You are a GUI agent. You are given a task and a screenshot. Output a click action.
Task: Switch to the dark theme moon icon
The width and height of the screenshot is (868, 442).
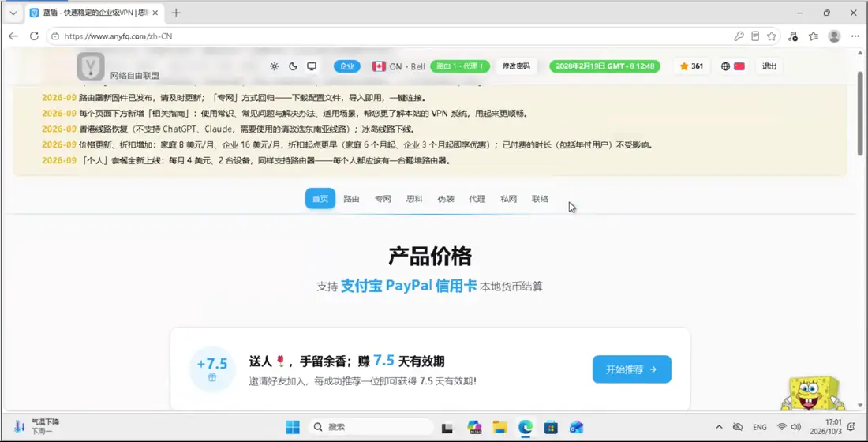pyautogui.click(x=293, y=66)
